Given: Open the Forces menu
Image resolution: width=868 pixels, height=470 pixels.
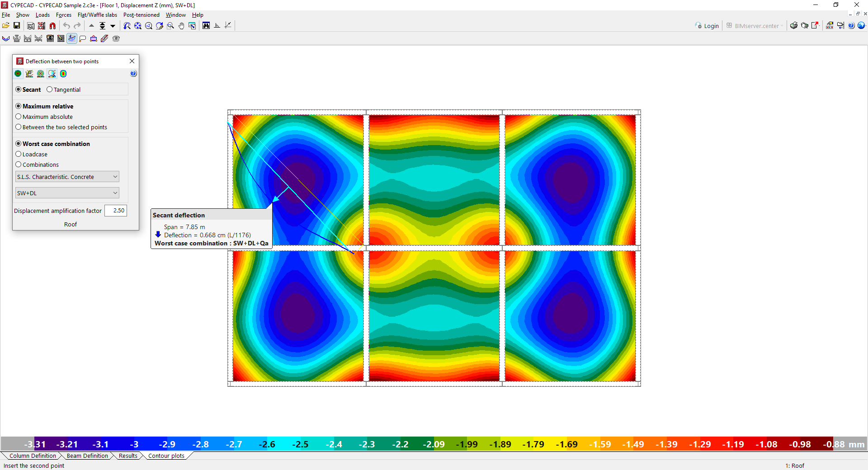Looking at the screenshot, I should (x=64, y=15).
